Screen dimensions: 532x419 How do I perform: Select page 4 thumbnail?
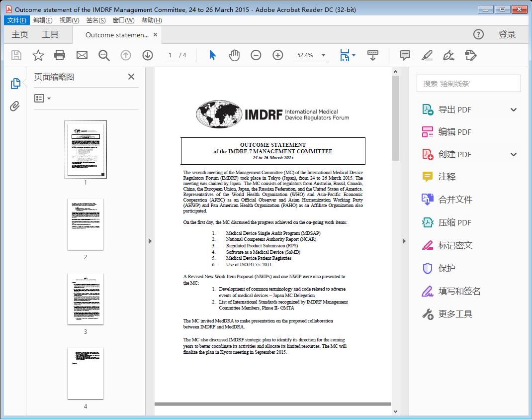[x=86, y=374]
